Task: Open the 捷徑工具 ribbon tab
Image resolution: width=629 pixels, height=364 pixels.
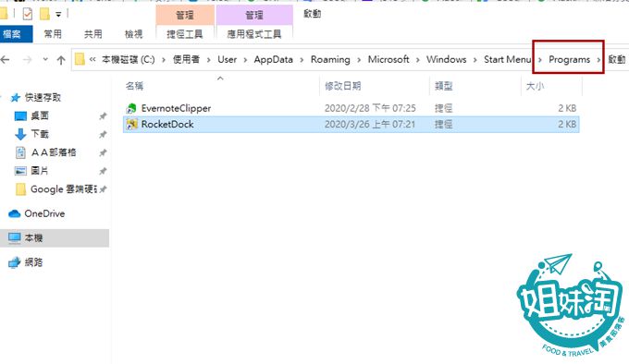Action: coord(184,34)
